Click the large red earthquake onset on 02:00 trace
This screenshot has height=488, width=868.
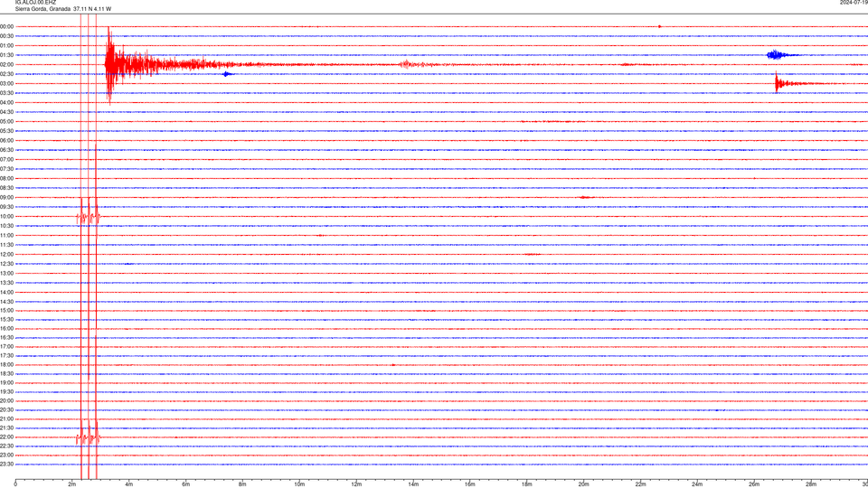coord(109,65)
